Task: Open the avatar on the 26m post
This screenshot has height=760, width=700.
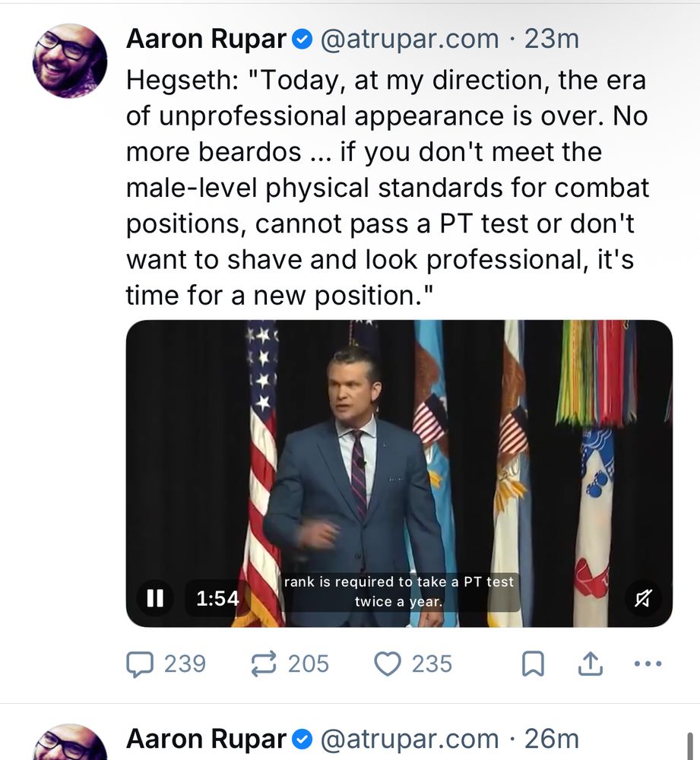Action: tap(70, 743)
